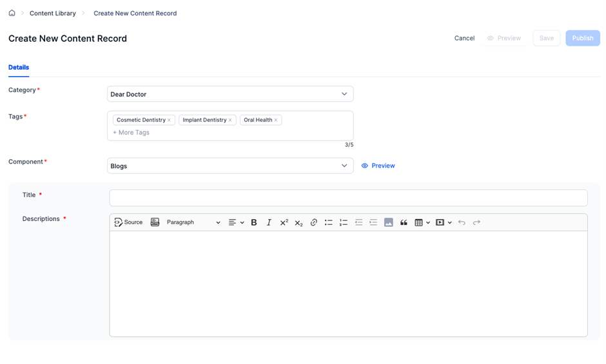Toggle italic formatting
The height and width of the screenshot is (364, 606).
click(x=269, y=222)
